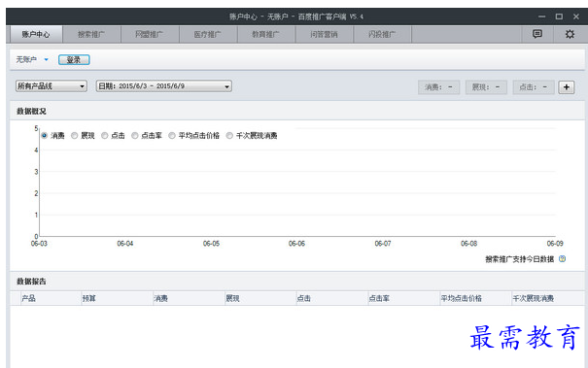The height and width of the screenshot is (368, 588).
Task: Maximize the 百度推广客户端 window
Action: point(559,17)
